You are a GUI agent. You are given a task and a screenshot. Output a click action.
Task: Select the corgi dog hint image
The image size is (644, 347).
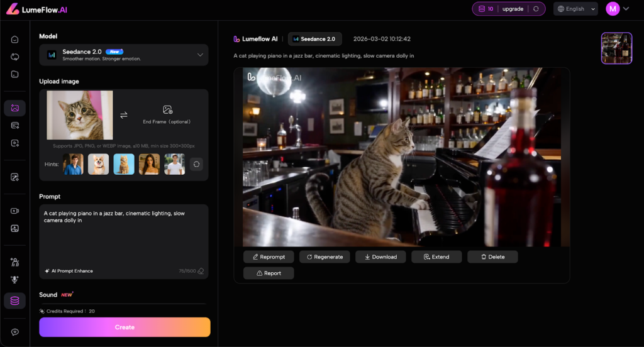tap(98, 164)
